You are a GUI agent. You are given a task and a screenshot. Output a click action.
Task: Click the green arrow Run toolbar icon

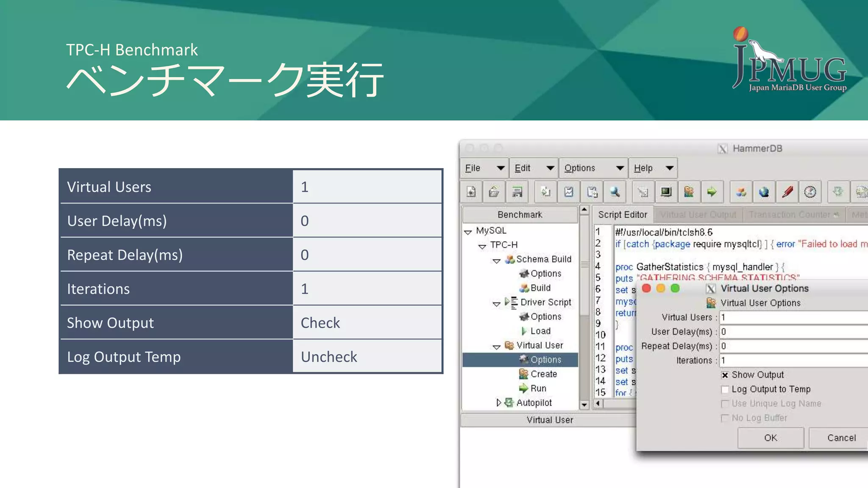click(712, 192)
